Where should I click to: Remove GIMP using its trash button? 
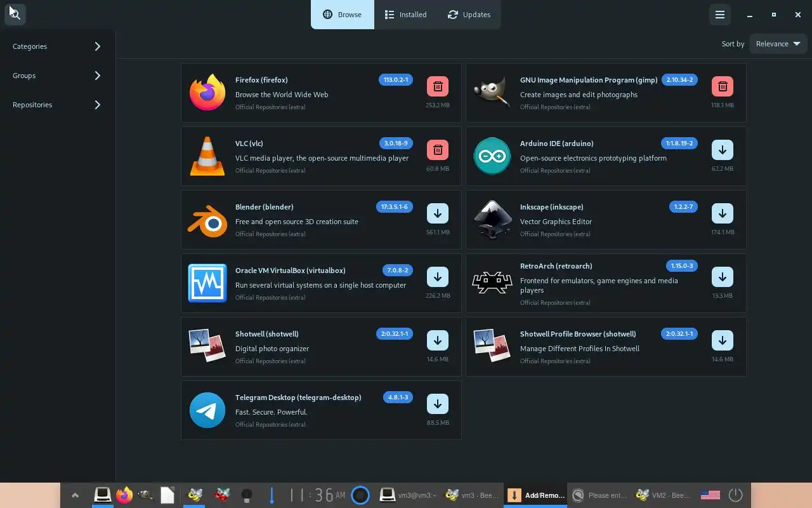click(722, 86)
